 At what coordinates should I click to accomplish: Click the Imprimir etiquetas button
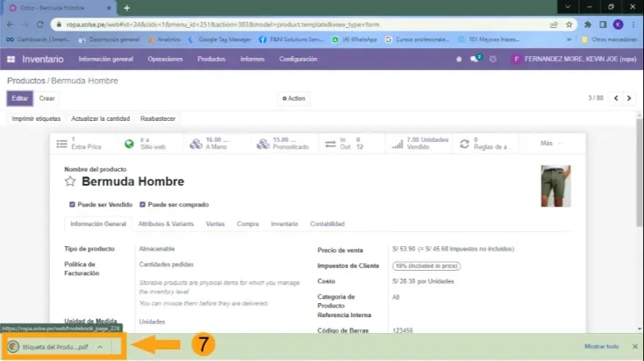pos(36,118)
